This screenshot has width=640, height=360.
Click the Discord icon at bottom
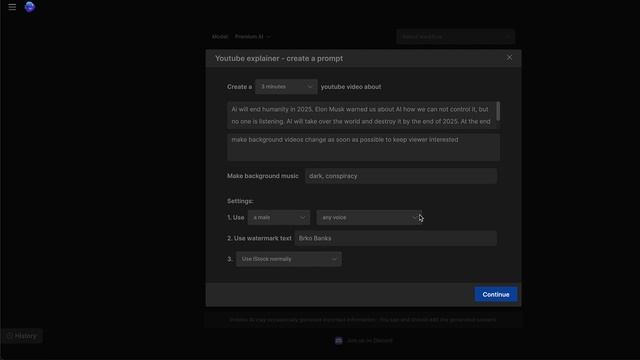coord(338,340)
